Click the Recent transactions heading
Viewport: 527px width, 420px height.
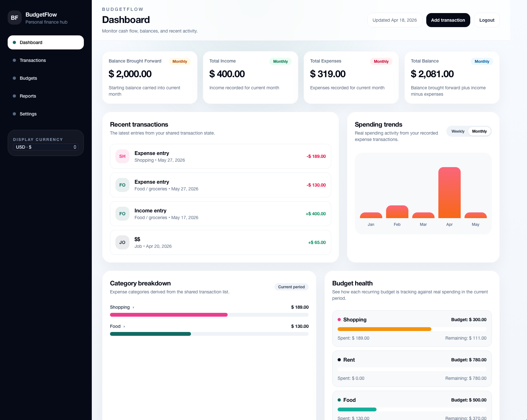pyautogui.click(x=139, y=124)
